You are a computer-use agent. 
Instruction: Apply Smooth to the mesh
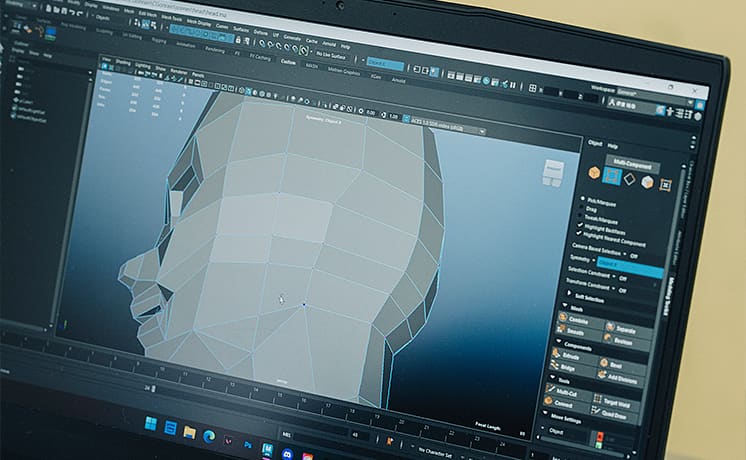(576, 331)
